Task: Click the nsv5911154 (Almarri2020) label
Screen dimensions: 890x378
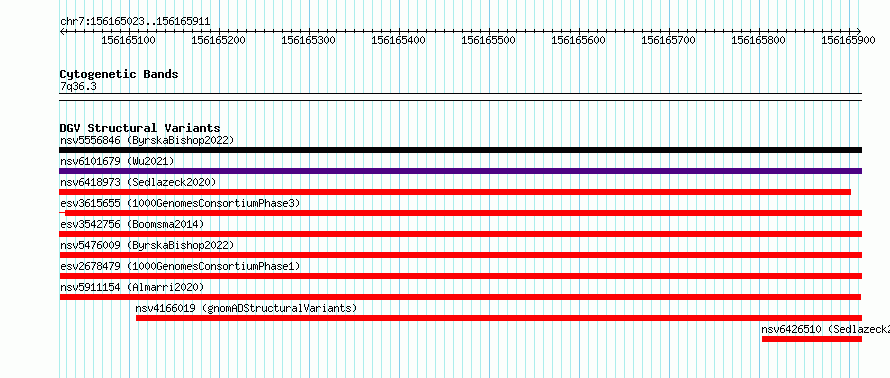Action: point(132,287)
